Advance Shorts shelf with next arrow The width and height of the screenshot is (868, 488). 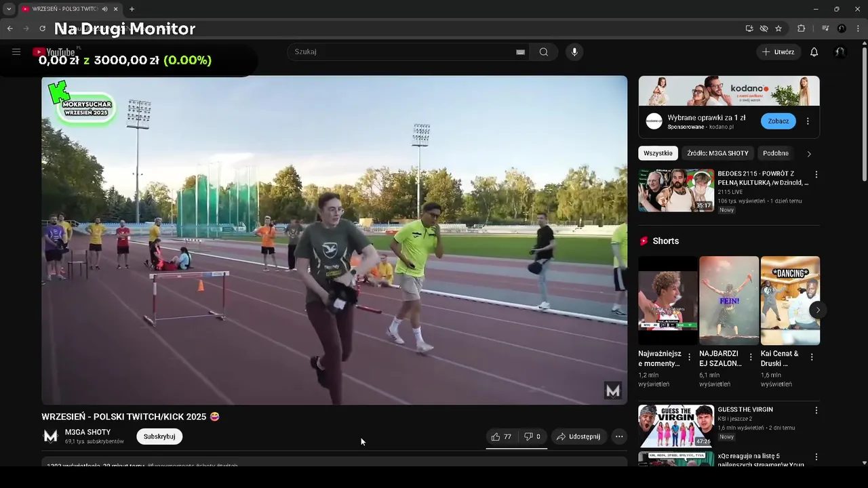click(818, 310)
